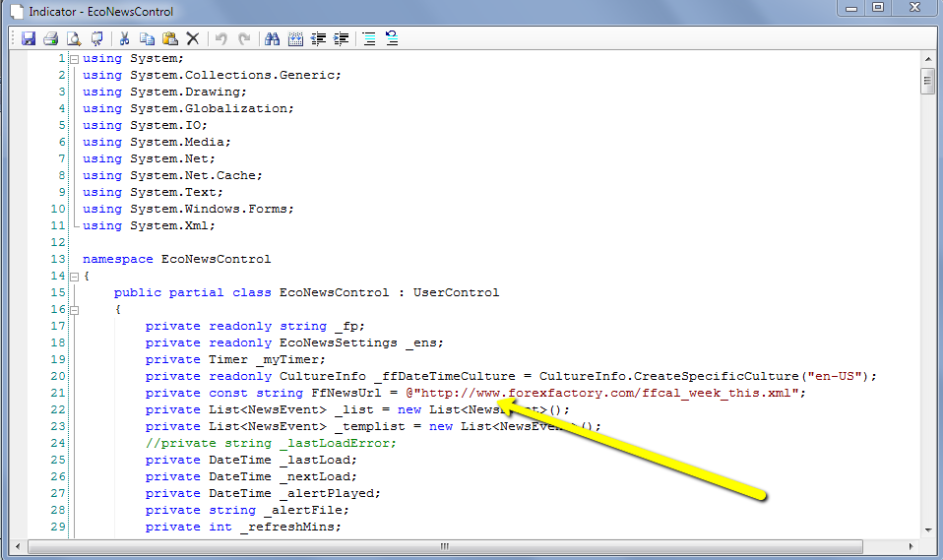Maximize the Indicator editor window

click(878, 8)
